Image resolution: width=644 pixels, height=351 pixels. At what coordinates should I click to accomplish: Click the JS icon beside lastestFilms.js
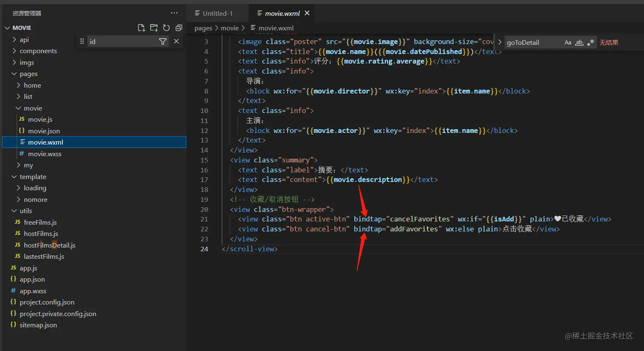[x=17, y=257]
